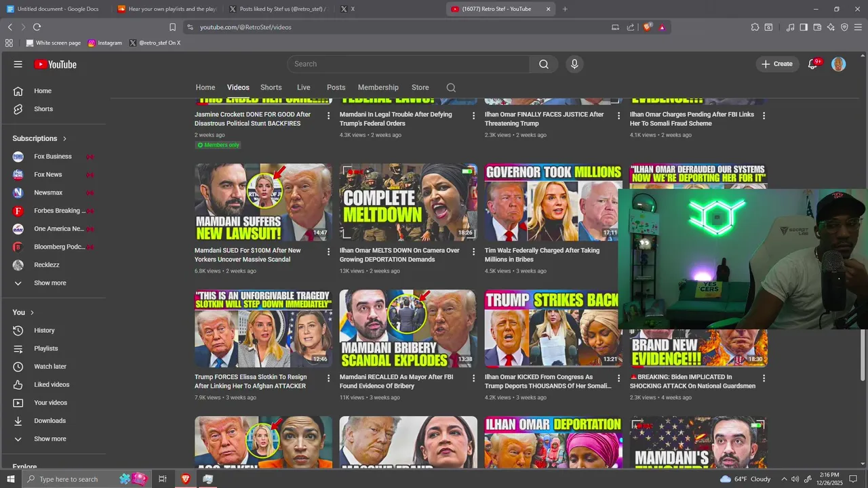
Task: Toggle the browser sidebar panel icon
Action: 804,27
